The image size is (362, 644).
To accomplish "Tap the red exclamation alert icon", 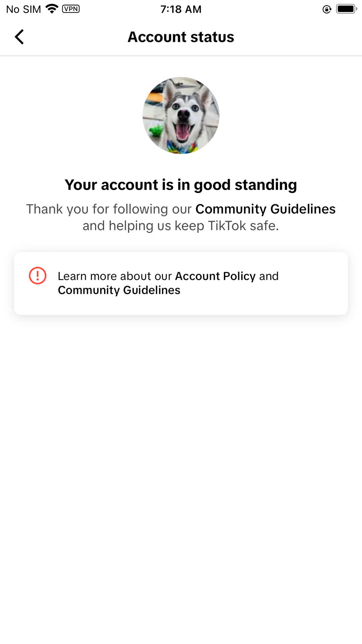I will click(x=38, y=276).
